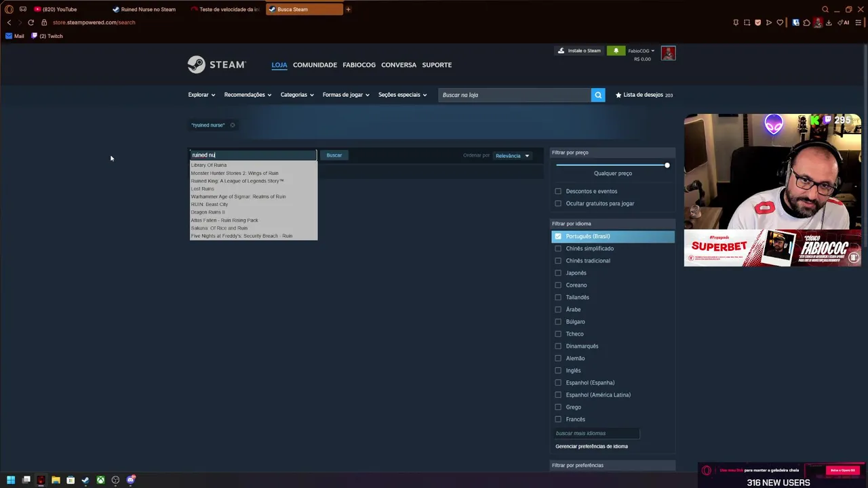This screenshot has height=488, width=868.
Task: Launch Steam from the taskbar
Action: pyautogui.click(x=85, y=480)
